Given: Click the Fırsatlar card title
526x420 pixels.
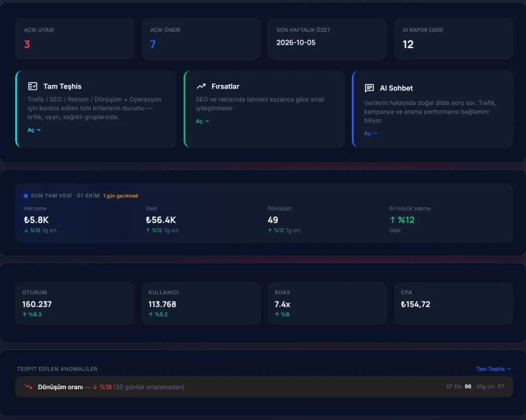Looking at the screenshot, I should (226, 87).
